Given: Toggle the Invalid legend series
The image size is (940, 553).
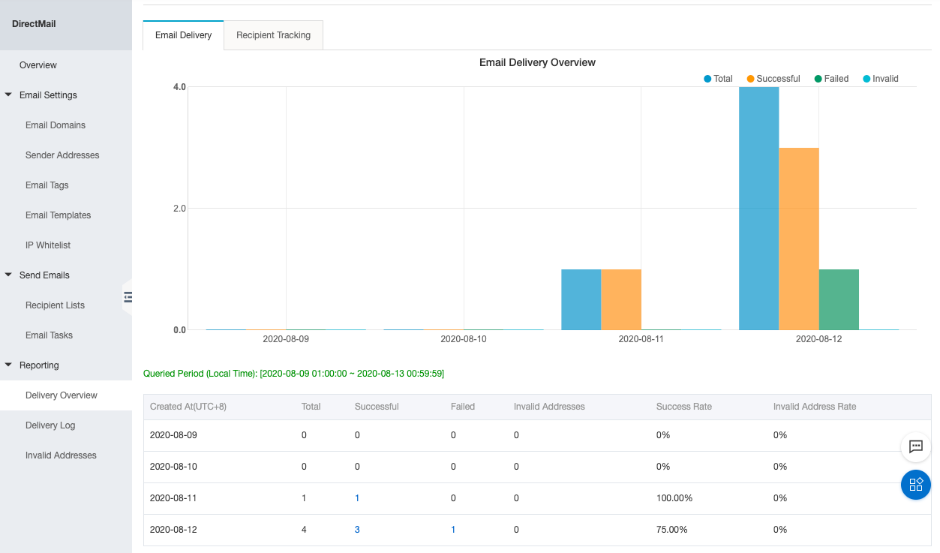Looking at the screenshot, I should tap(879, 79).
